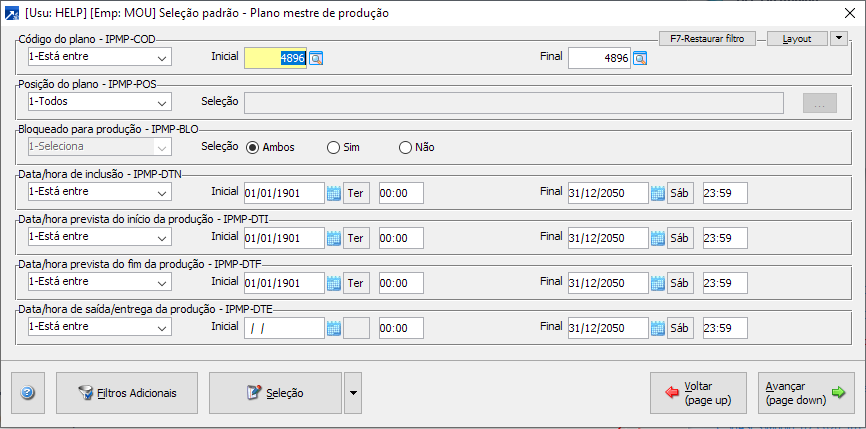Click the lookup icon beside Inicial plan code
Screen dimensions: 866x429
pyautogui.click(x=316, y=59)
